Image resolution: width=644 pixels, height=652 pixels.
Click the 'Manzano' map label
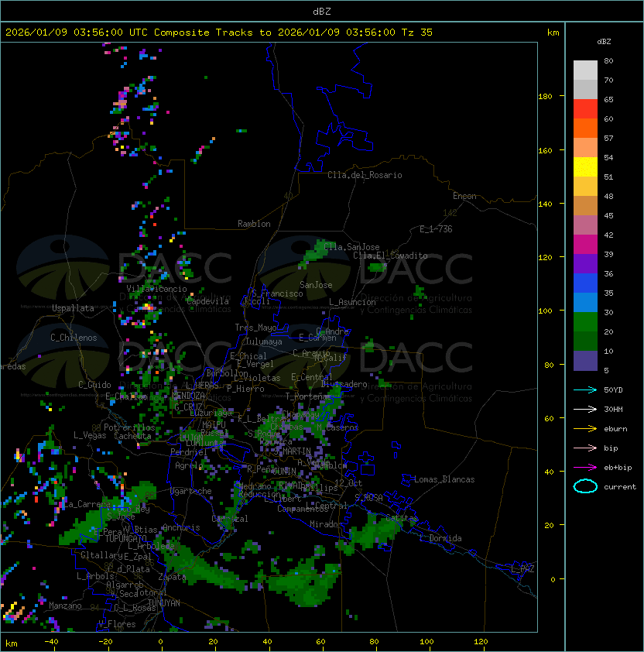click(65, 606)
